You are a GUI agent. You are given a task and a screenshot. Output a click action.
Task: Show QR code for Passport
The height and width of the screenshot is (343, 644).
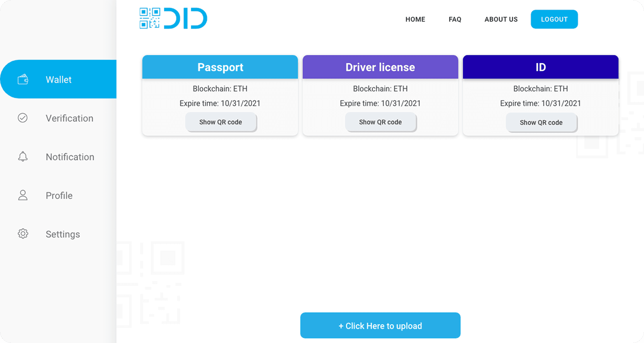(x=221, y=122)
